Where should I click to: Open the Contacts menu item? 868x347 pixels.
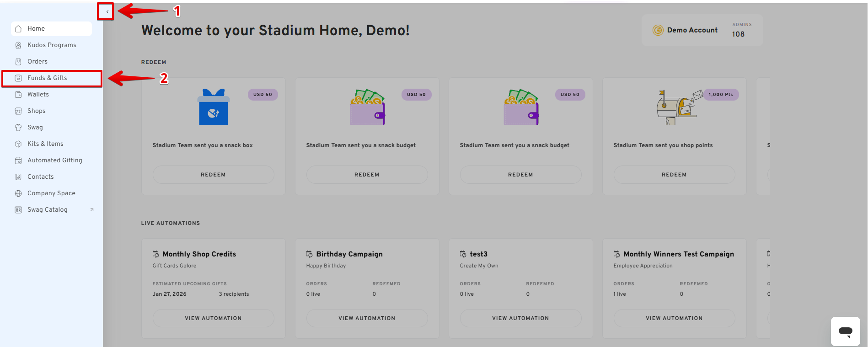click(40, 177)
